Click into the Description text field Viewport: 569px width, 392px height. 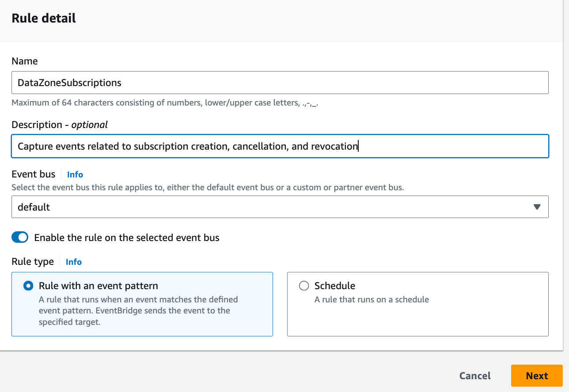(280, 146)
